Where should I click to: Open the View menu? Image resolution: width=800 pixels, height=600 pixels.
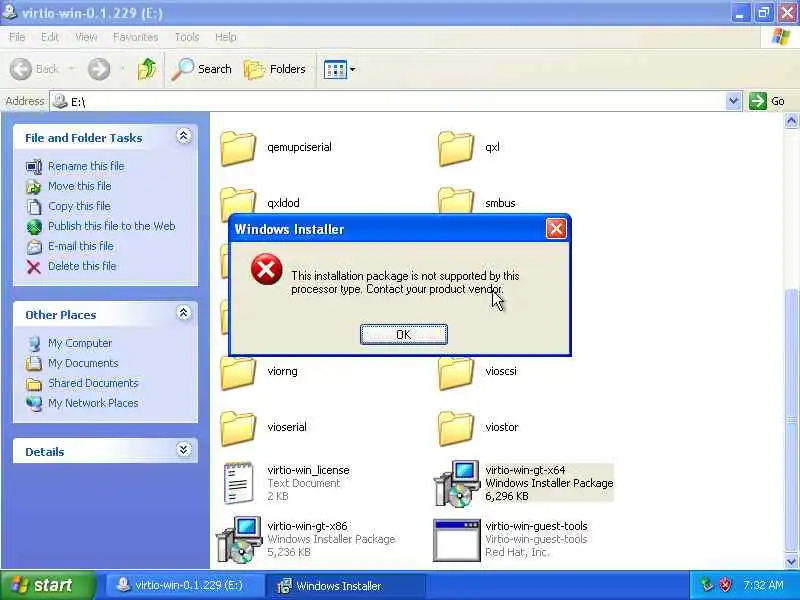[x=86, y=37]
